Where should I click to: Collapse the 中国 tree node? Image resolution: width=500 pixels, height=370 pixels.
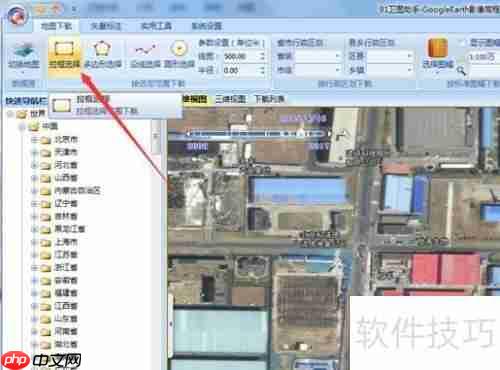22,127
